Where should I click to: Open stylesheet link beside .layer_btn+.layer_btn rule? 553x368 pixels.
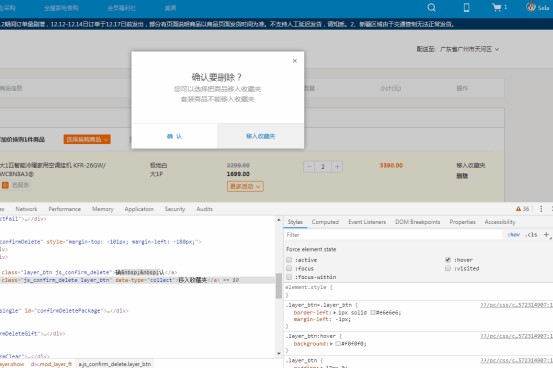tap(516, 305)
